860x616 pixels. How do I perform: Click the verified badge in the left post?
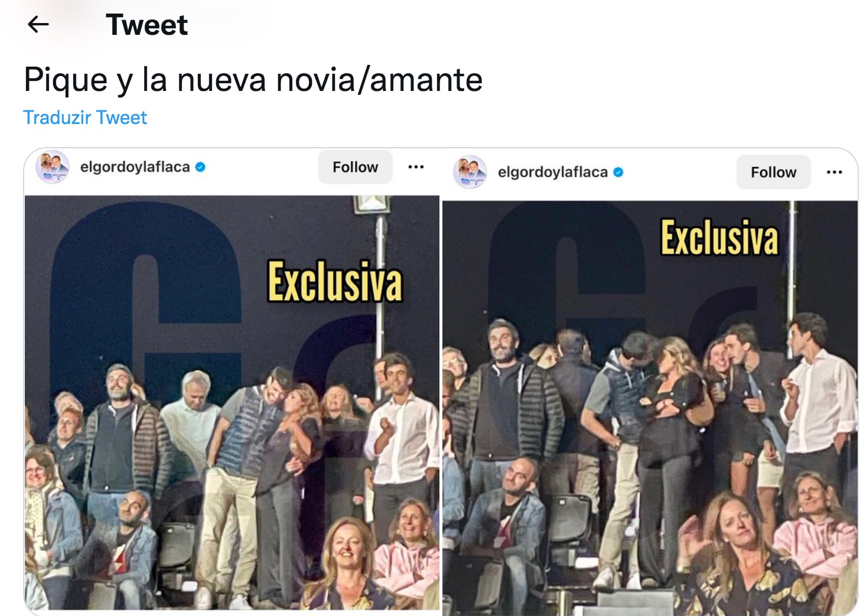[x=200, y=167]
